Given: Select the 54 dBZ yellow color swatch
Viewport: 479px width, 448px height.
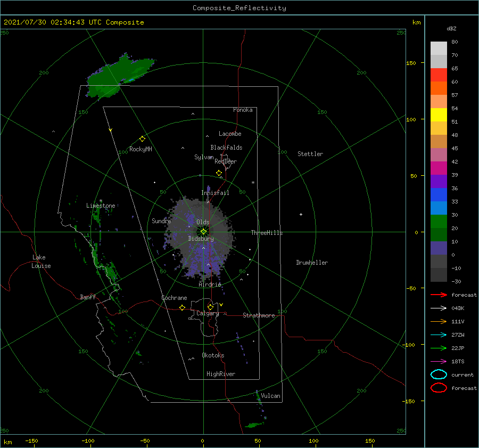Looking at the screenshot, I should coord(439,115).
